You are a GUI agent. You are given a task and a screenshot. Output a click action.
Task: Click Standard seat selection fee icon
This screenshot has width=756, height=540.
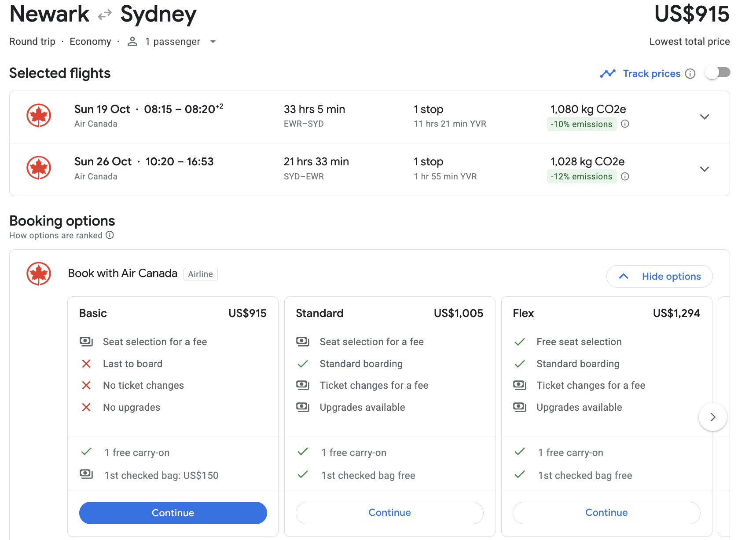point(303,342)
